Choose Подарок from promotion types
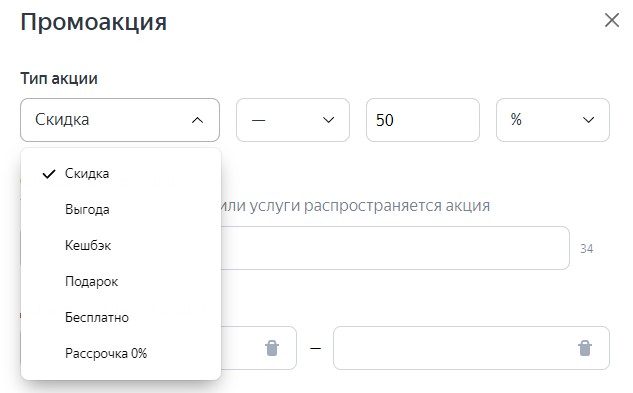 [x=121, y=282]
